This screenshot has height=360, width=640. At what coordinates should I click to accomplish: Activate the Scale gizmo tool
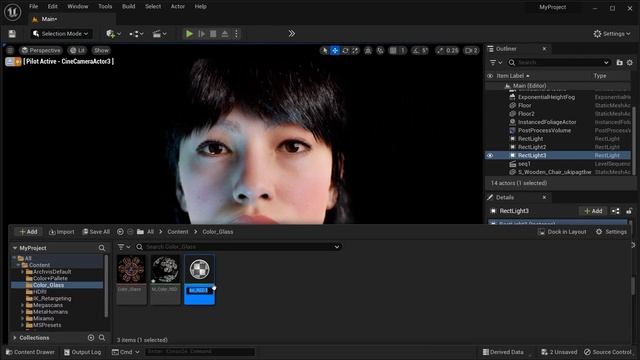[x=356, y=51]
